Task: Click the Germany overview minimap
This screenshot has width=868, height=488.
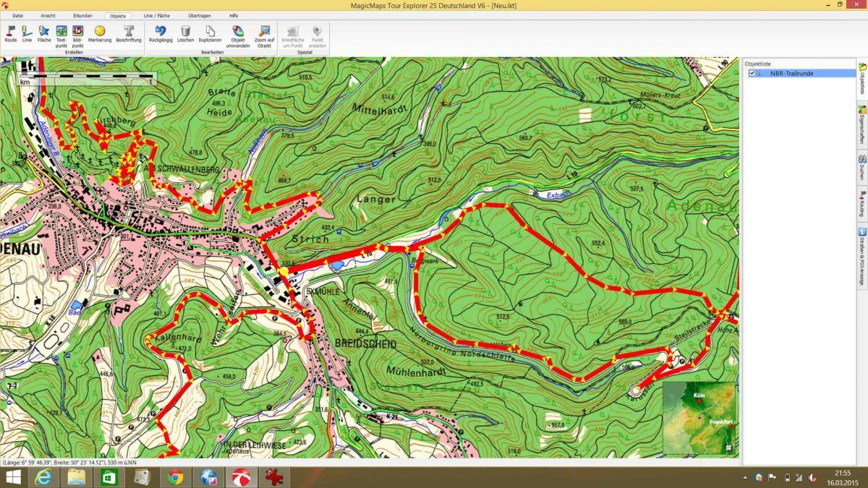Action: click(699, 418)
